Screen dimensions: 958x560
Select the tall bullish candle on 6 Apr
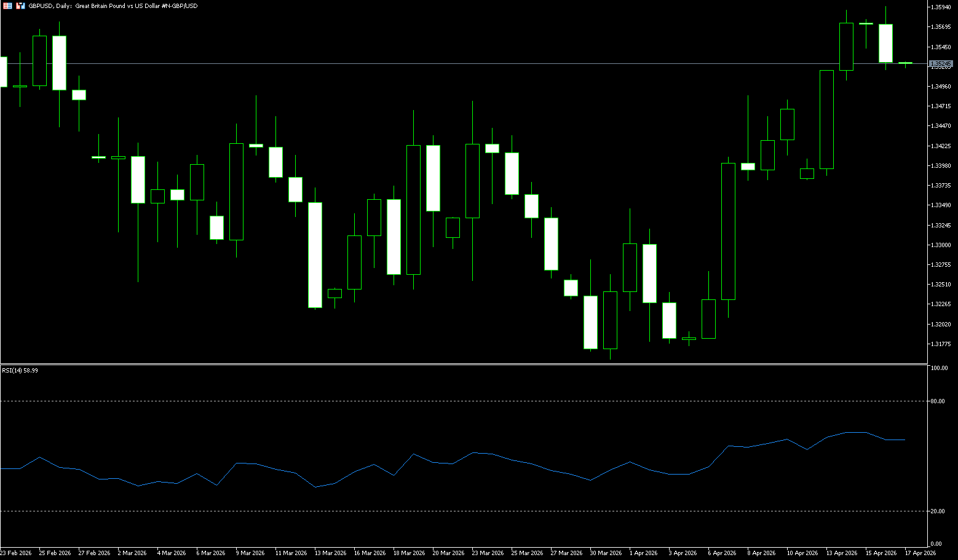click(728, 231)
